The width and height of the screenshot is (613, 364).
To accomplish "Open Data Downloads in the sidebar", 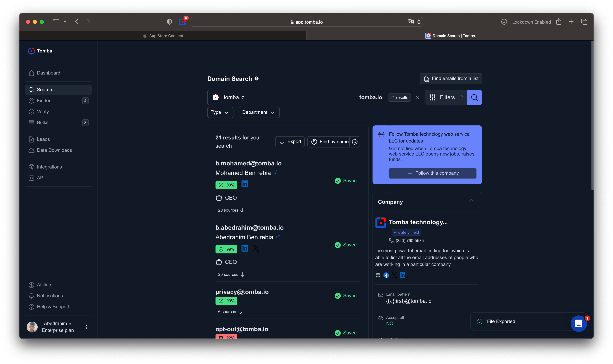I will click(x=58, y=150).
